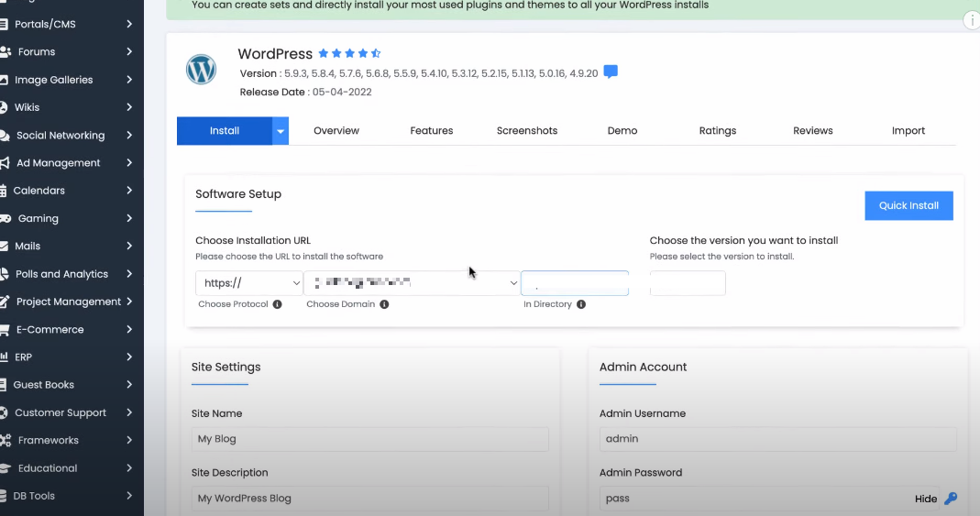The image size is (980, 516).
Task: Click the Customer Support lifebuoy icon
Action: [4, 412]
